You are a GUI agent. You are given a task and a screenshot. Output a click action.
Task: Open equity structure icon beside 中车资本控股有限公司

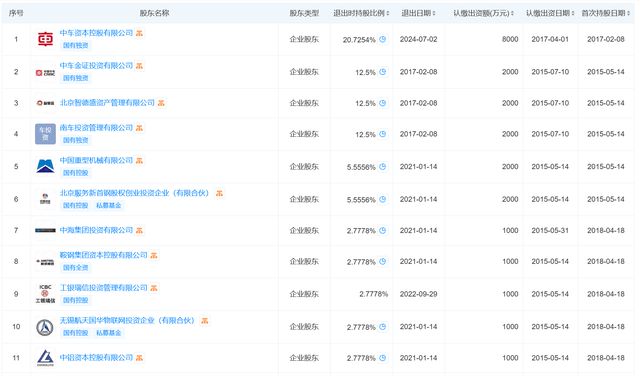[140, 33]
